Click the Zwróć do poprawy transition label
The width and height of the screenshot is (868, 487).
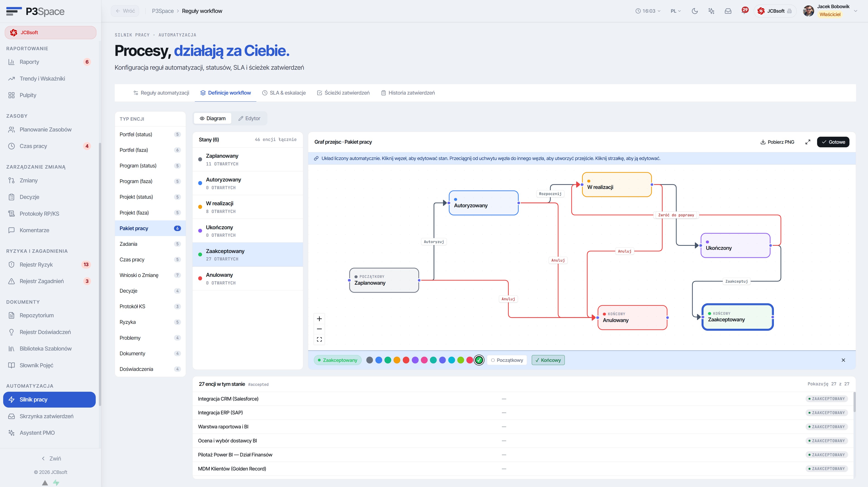[x=676, y=215]
